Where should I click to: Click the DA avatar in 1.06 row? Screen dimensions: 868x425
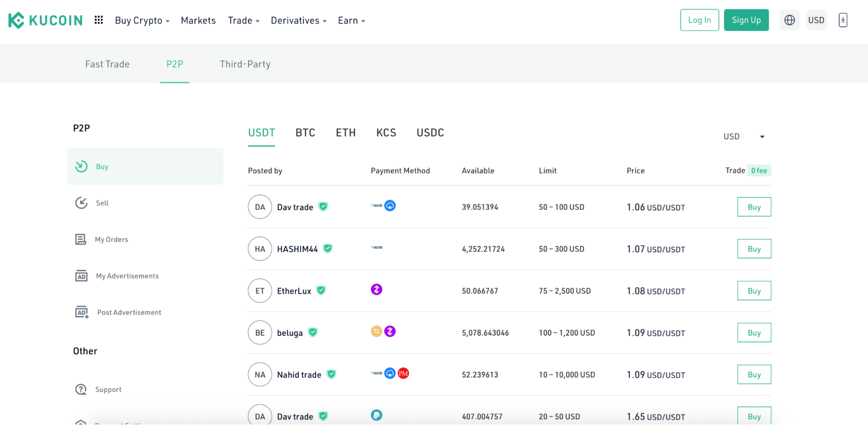click(x=260, y=207)
